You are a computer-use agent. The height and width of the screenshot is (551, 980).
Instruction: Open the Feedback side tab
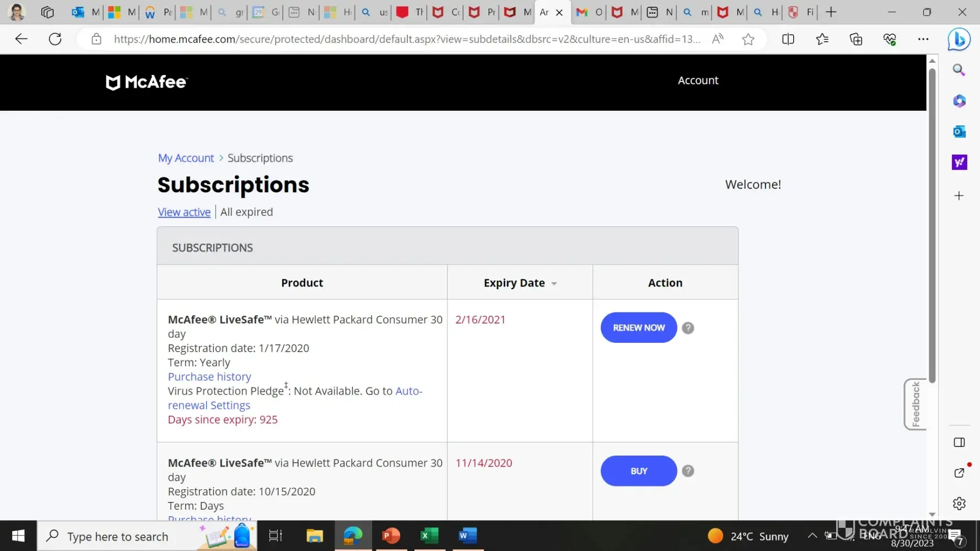point(916,404)
